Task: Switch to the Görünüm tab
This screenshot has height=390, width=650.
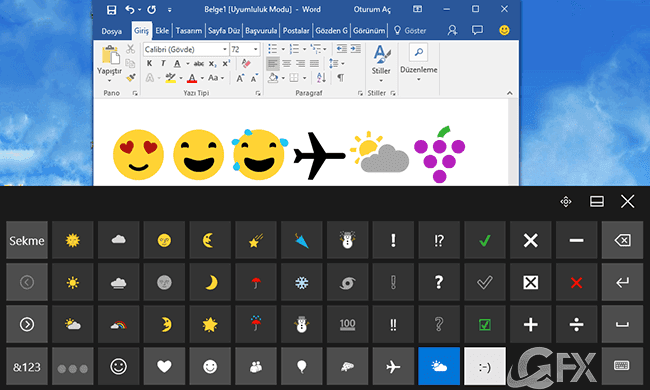Action: [x=369, y=31]
